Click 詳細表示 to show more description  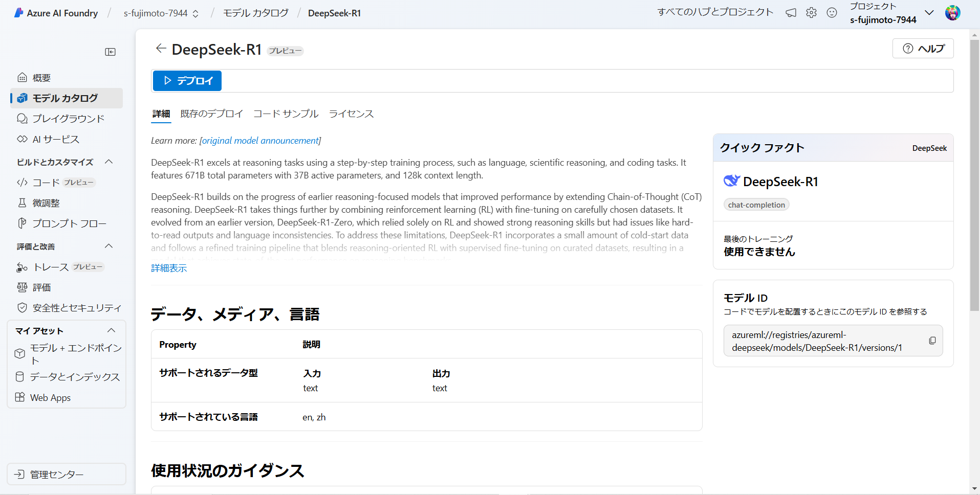click(x=169, y=268)
